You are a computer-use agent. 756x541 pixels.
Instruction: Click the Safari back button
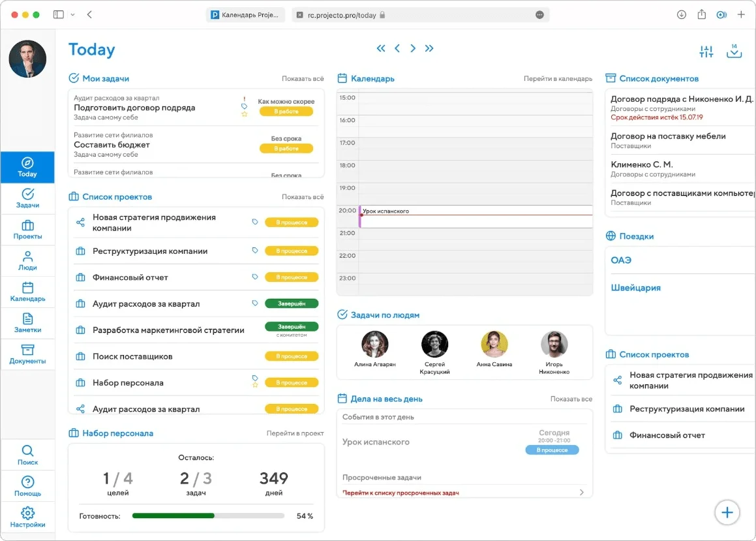(x=89, y=15)
